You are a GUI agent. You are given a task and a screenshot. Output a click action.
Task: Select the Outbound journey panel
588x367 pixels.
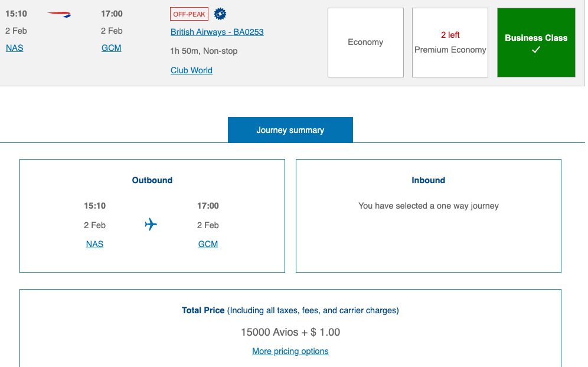pyautogui.click(x=152, y=216)
